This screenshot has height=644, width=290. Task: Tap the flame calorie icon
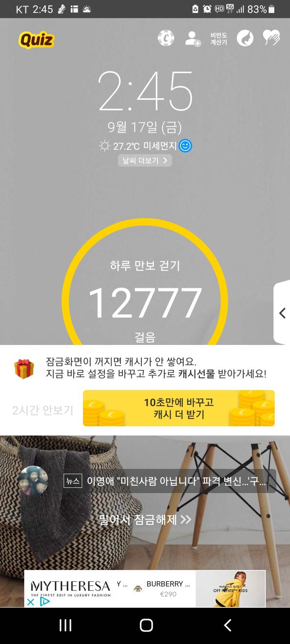(x=245, y=38)
